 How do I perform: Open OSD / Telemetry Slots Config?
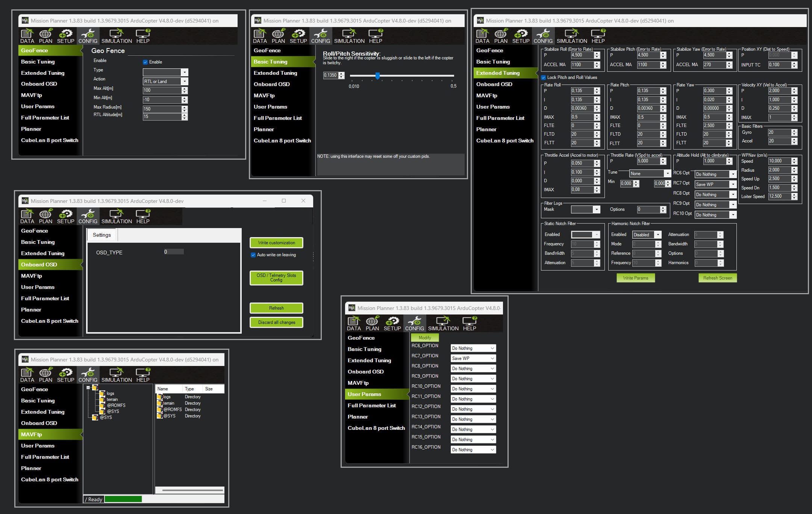coord(276,278)
